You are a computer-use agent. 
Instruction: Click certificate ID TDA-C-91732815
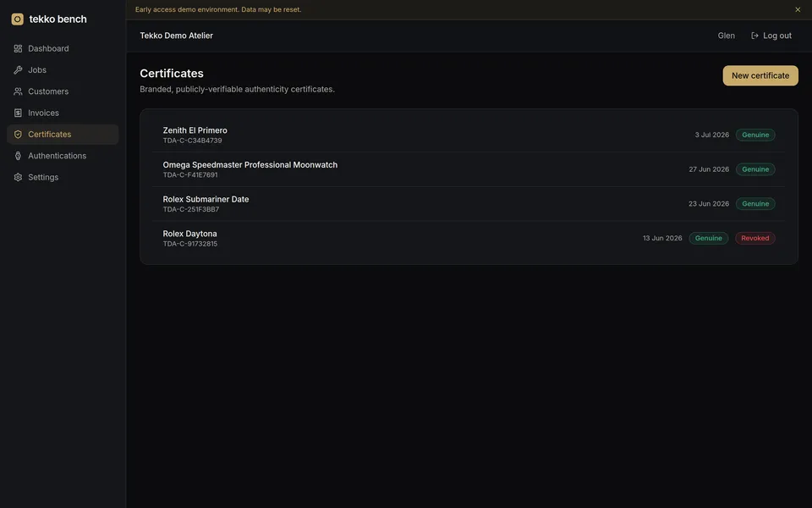190,244
